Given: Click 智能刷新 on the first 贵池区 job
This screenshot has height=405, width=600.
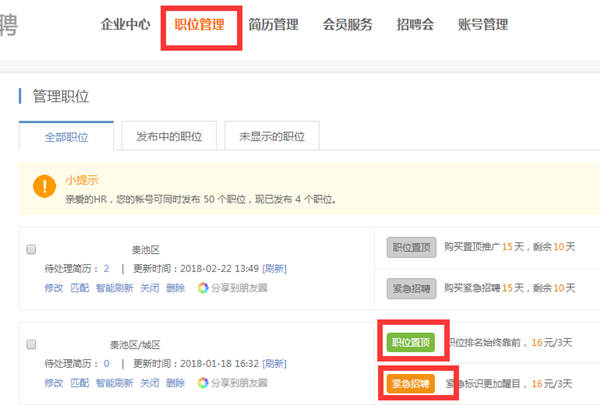Looking at the screenshot, I should pos(114,288).
